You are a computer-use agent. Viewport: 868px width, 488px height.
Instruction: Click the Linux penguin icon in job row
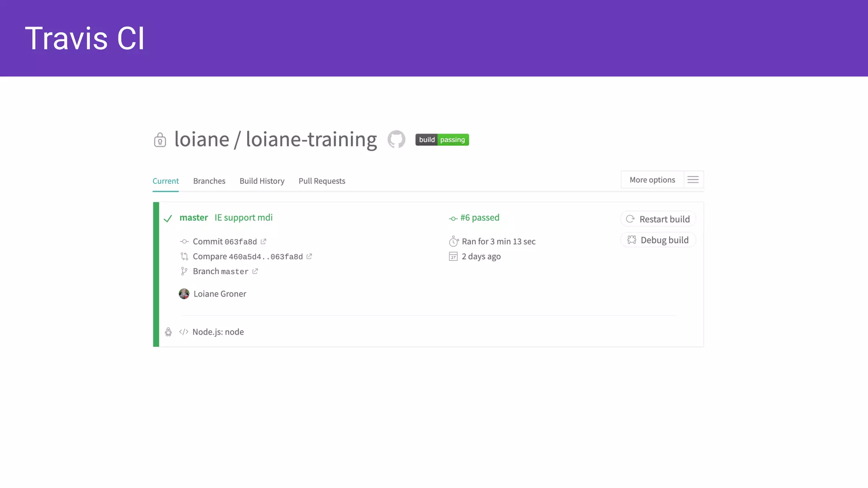(168, 332)
